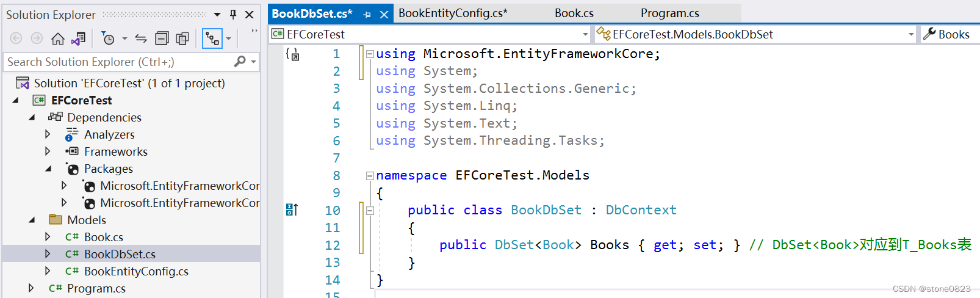Click the Home icon in Solution Explorer
980x298 pixels.
point(57,39)
